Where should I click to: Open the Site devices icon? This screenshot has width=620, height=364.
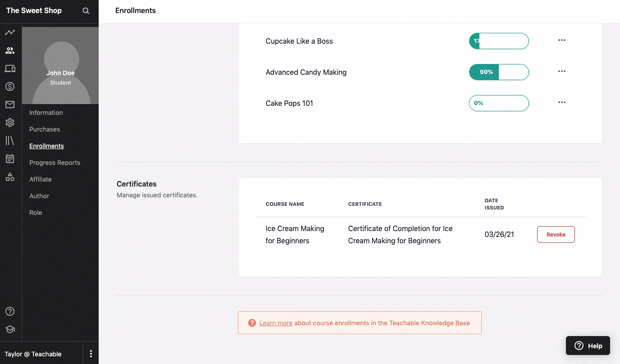[x=10, y=68]
